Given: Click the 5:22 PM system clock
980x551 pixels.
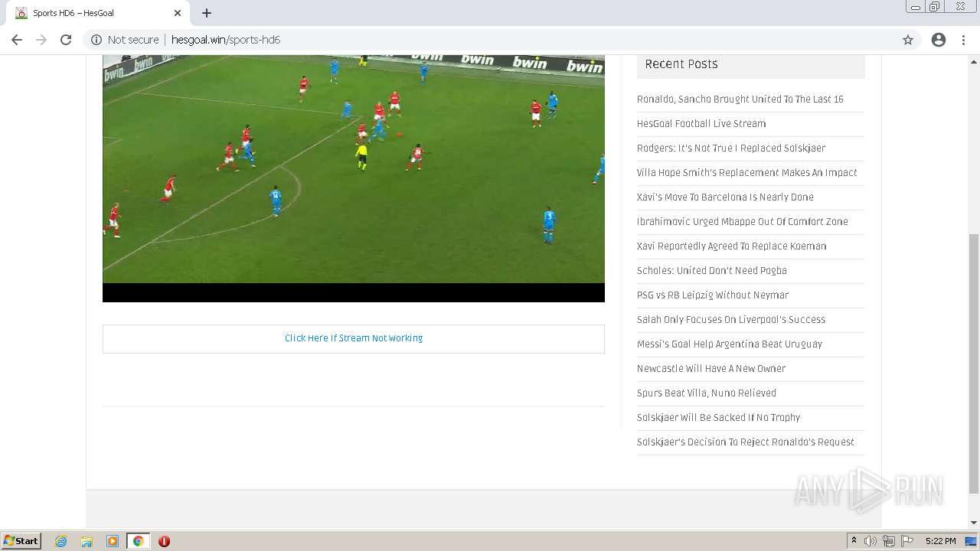Looking at the screenshot, I should pyautogui.click(x=940, y=541).
